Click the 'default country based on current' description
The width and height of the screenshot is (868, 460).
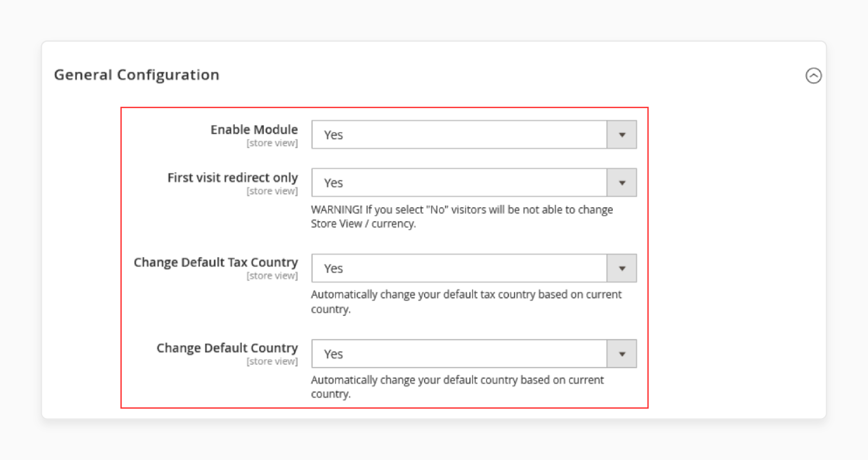457,387
